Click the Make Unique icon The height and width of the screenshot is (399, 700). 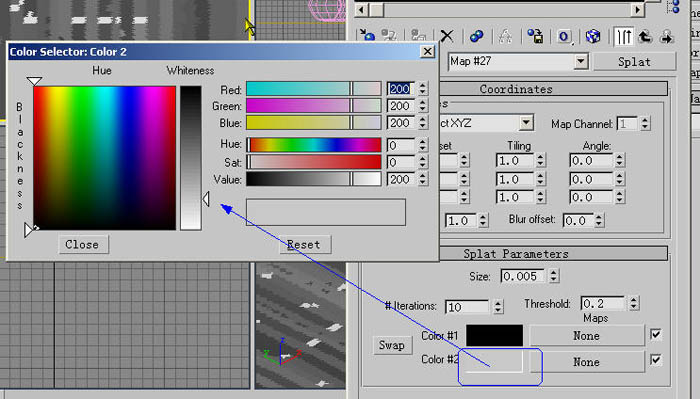[505, 36]
